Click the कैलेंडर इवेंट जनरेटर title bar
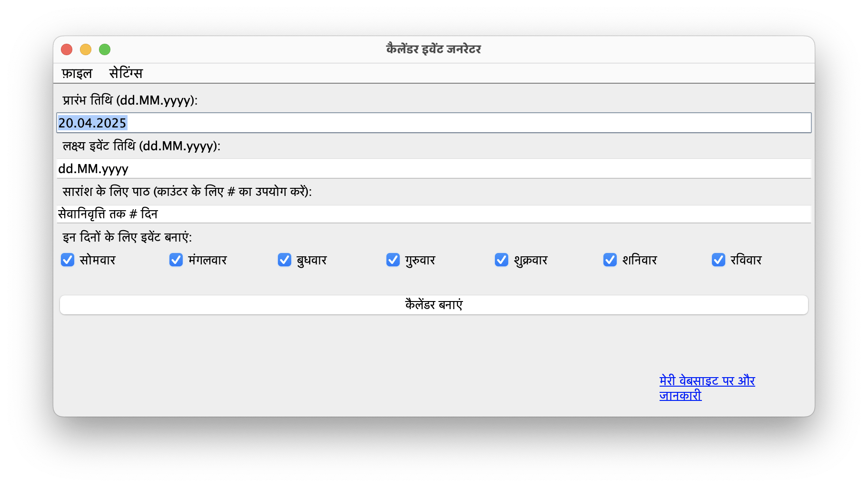 [x=434, y=49]
